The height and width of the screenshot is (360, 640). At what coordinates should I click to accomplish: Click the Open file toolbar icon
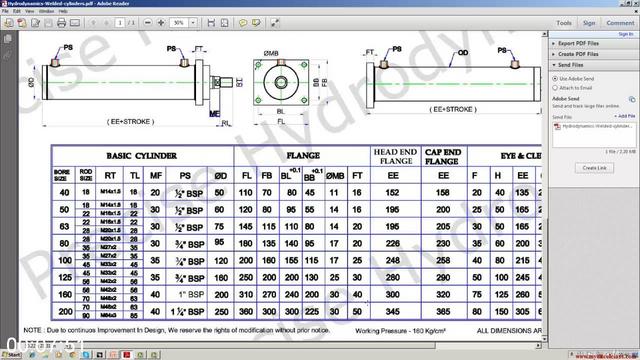8,23
